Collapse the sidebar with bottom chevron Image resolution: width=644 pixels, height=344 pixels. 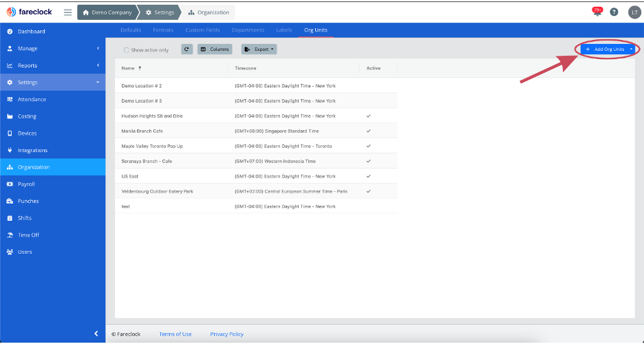[96, 334]
